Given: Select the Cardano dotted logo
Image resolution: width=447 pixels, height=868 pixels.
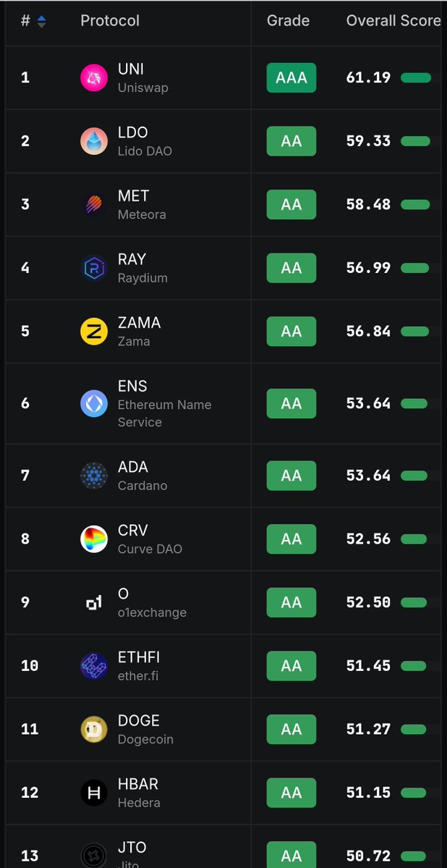Looking at the screenshot, I should pyautogui.click(x=94, y=476).
